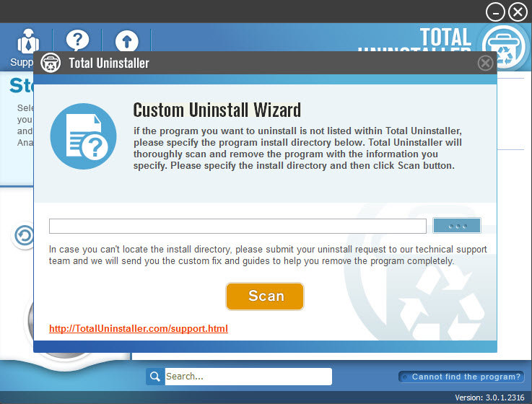532x404 pixels.
Task: Click the Search field in main window
Action: [248, 377]
